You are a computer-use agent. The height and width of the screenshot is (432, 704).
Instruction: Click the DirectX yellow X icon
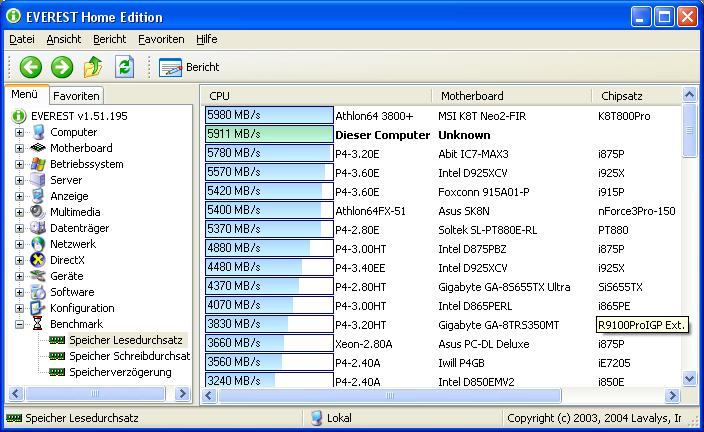[38, 260]
